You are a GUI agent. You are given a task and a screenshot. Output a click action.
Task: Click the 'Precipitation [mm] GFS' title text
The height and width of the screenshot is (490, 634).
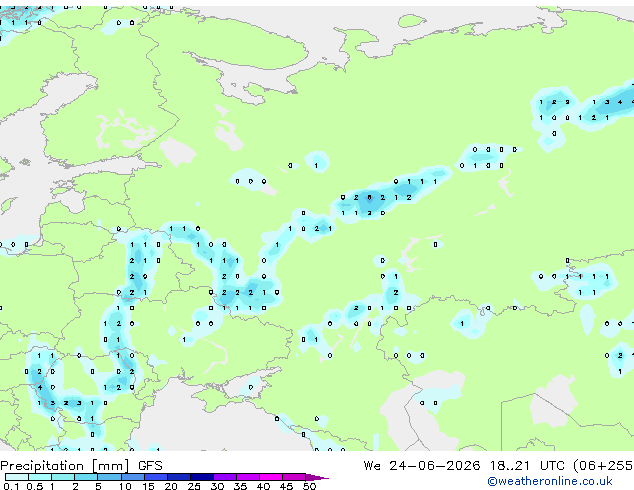coord(81,466)
